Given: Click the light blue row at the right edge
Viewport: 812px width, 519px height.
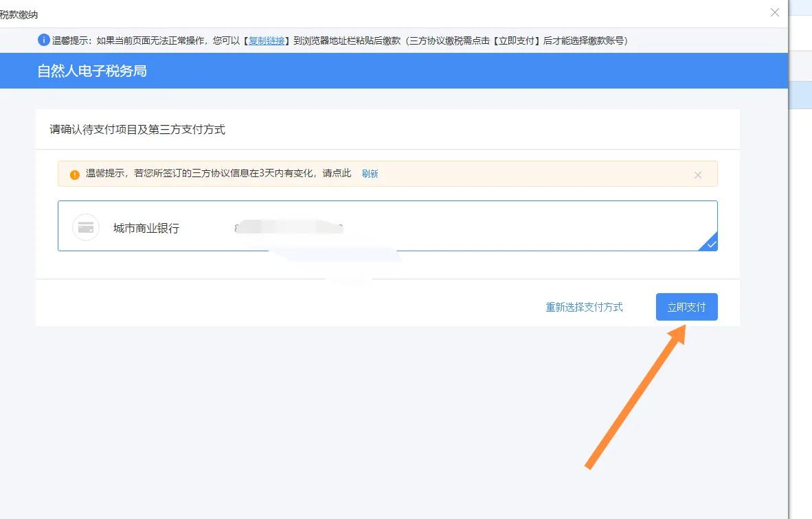Looking at the screenshot, I should (x=804, y=95).
